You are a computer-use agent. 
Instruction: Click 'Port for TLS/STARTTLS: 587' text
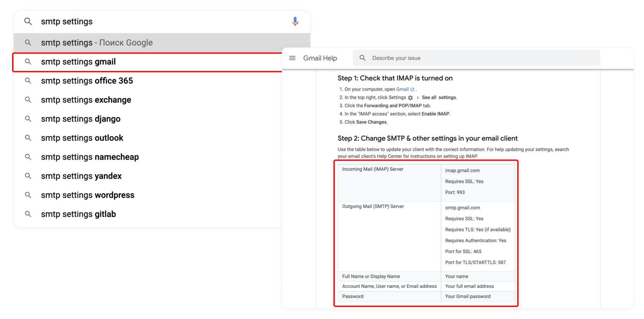(476, 262)
